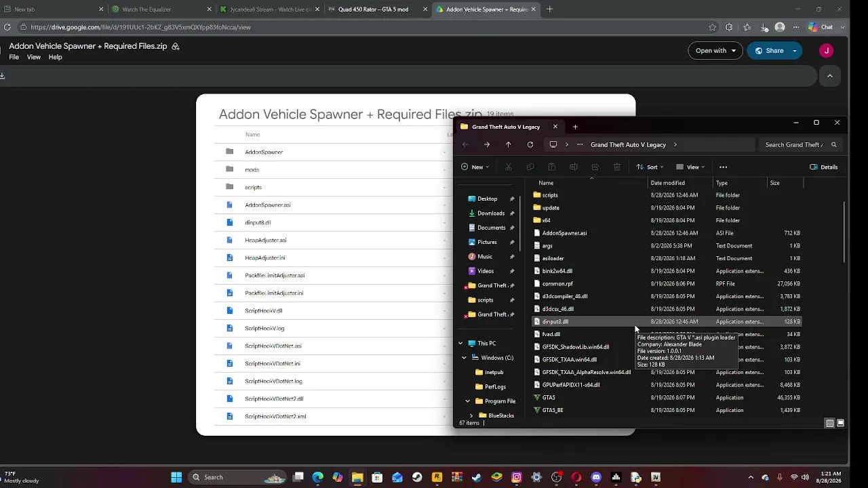
Task: Open Microsoft Edge from the taskbar
Action: click(317, 477)
